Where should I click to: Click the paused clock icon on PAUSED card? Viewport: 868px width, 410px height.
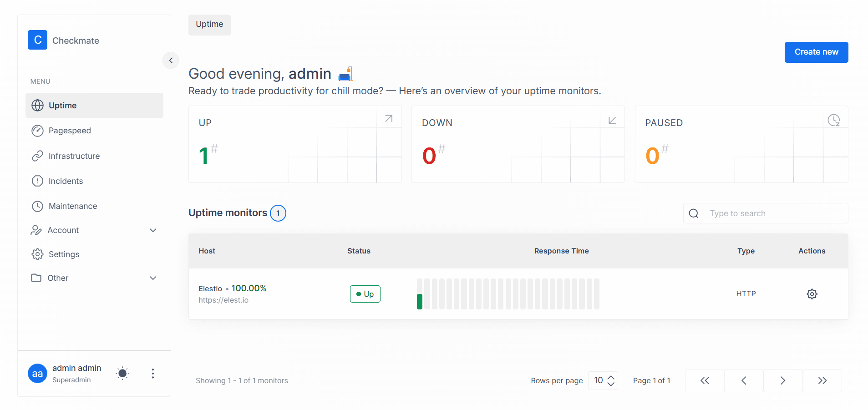tap(834, 120)
